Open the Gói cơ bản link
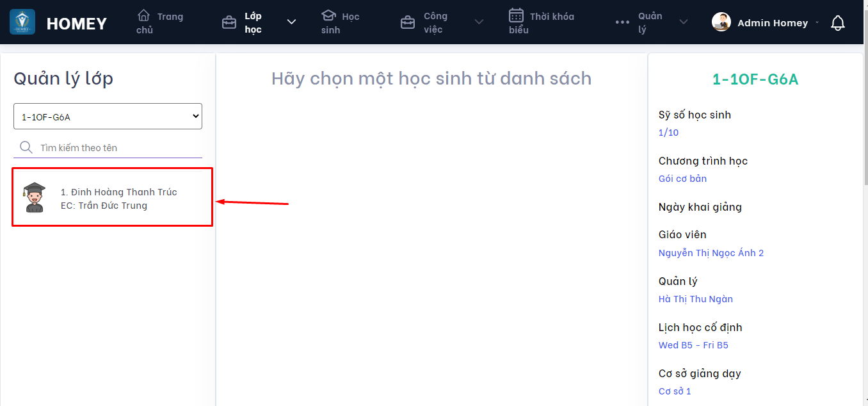Viewport: 868px width, 406px height. click(x=682, y=179)
